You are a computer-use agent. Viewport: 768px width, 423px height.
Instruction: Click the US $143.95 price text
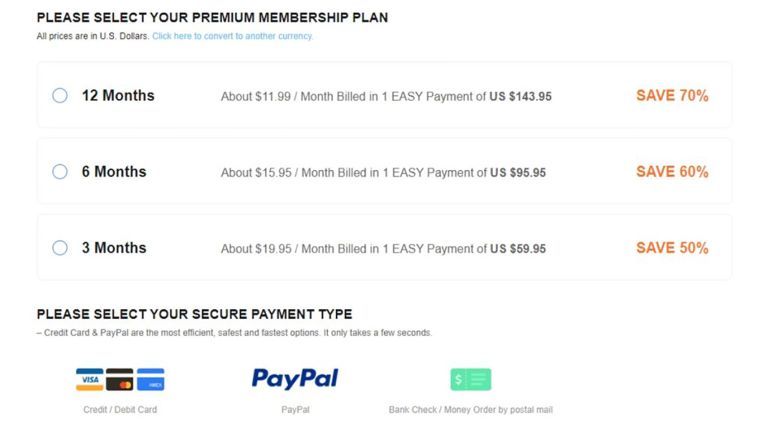[x=520, y=97]
